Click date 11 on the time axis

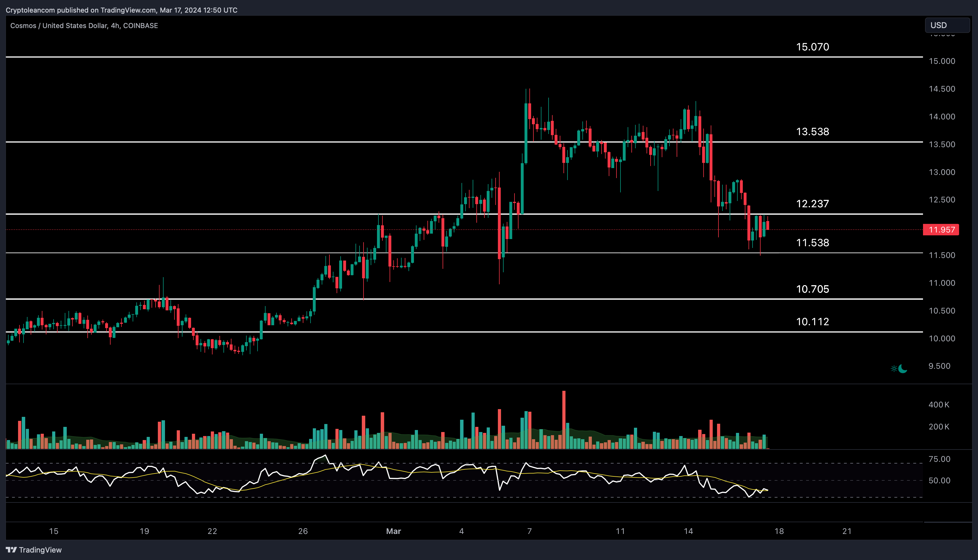click(x=620, y=531)
